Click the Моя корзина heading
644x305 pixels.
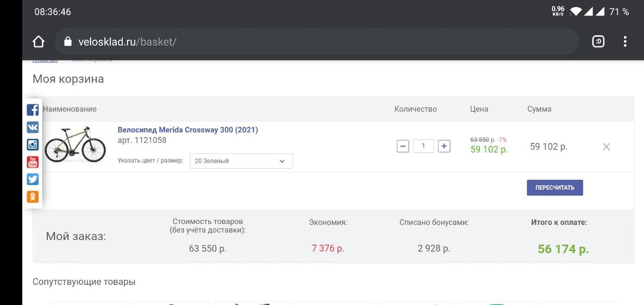pyautogui.click(x=68, y=79)
